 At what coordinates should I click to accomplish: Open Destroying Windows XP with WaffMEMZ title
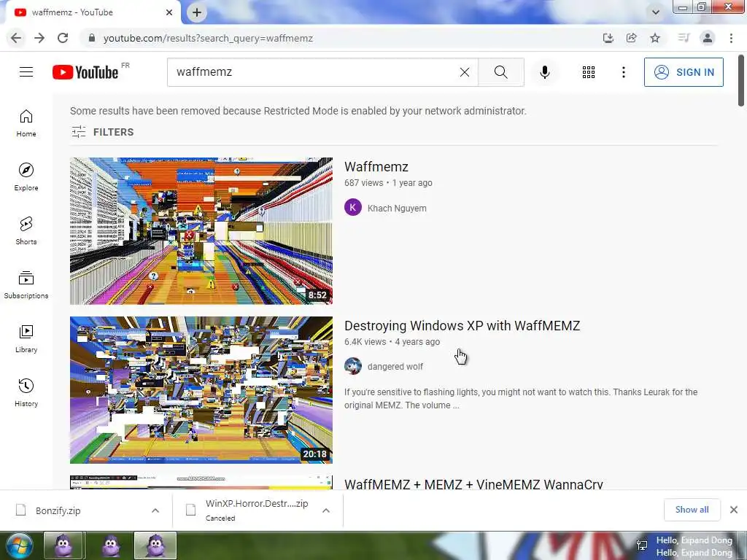(462, 326)
